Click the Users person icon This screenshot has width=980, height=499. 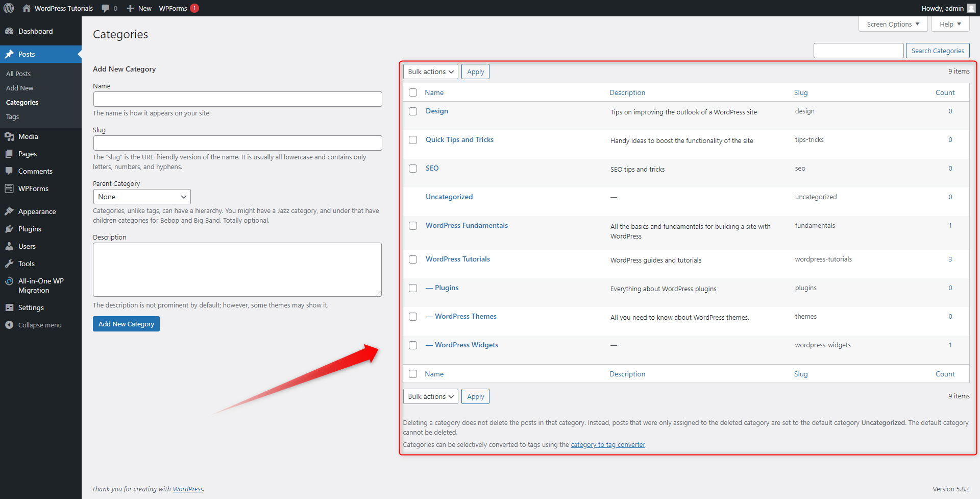(x=9, y=246)
